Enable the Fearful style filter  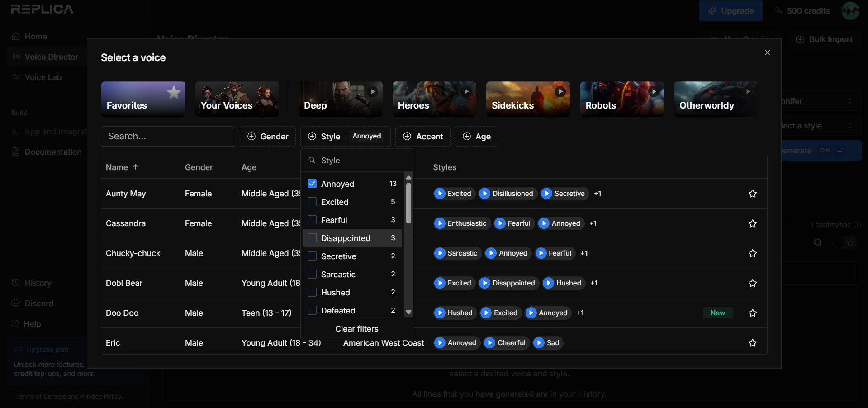click(312, 220)
